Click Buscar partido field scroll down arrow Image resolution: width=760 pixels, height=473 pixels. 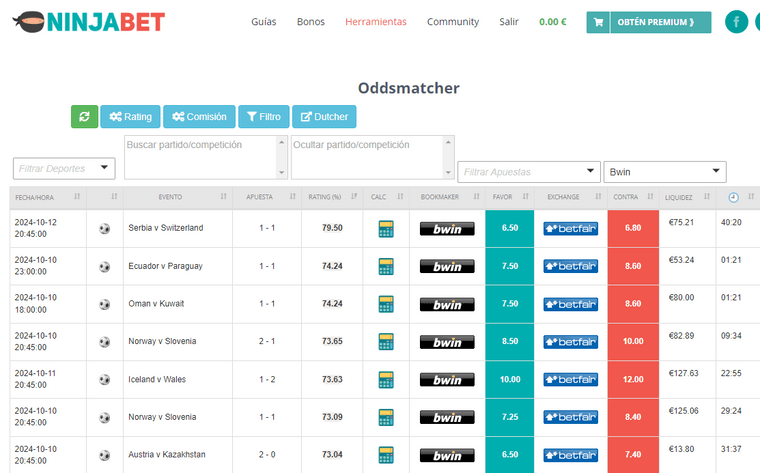click(282, 173)
